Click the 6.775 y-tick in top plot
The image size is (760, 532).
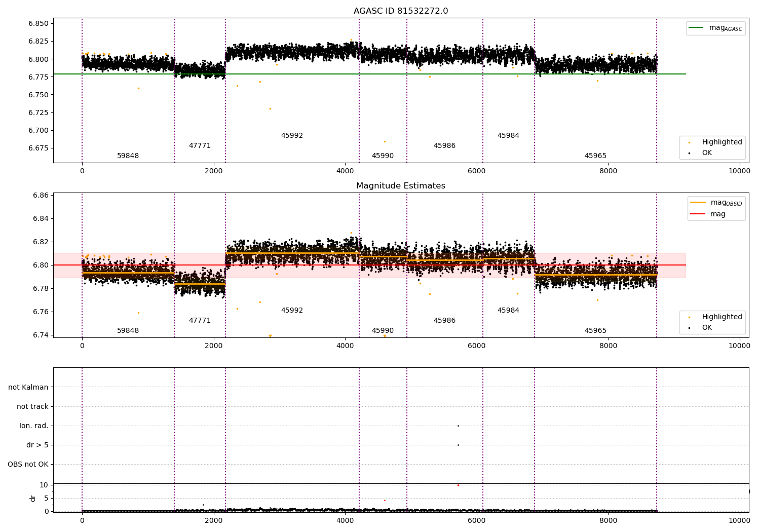(39, 77)
